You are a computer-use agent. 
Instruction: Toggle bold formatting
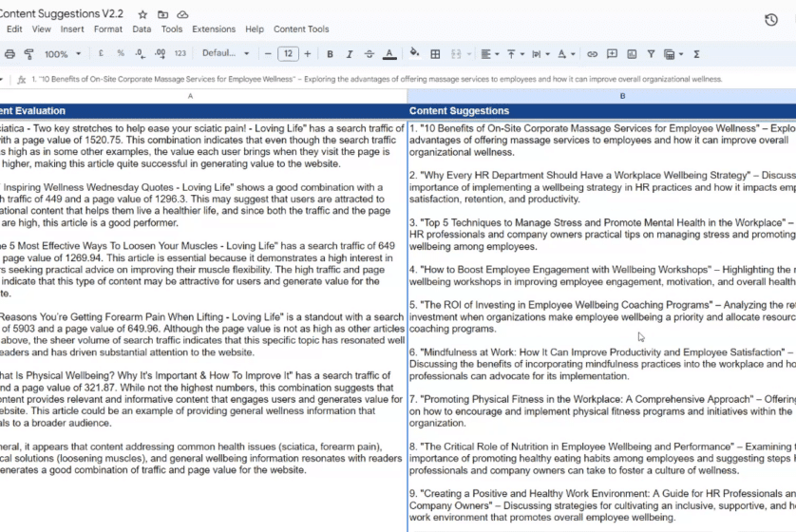(x=330, y=54)
